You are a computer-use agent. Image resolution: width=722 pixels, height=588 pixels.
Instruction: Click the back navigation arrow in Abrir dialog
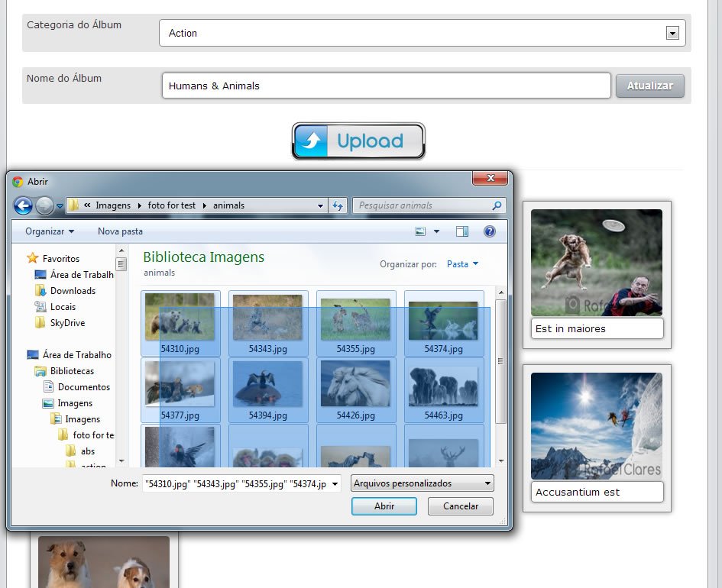point(23,205)
